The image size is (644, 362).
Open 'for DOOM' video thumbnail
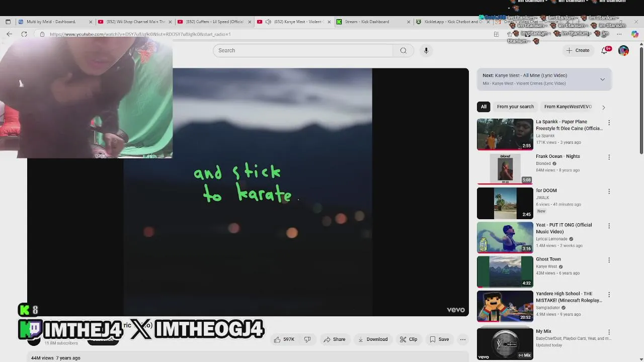coord(505,203)
